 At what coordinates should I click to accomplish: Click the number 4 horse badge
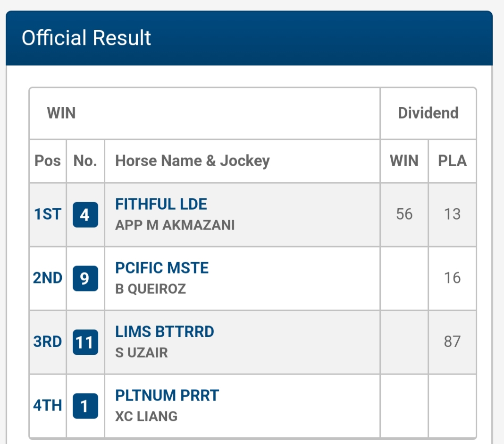(85, 214)
